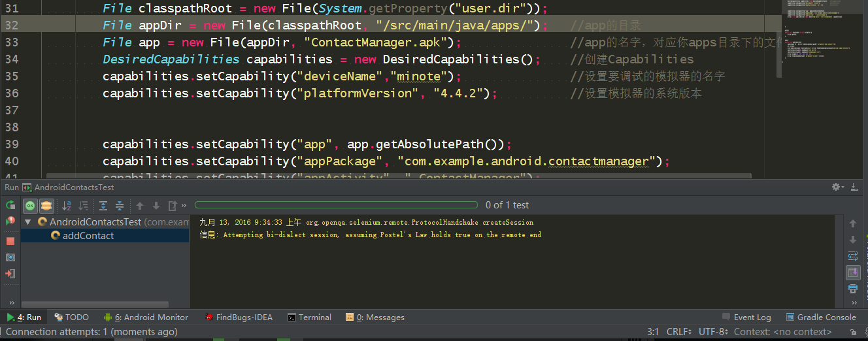Toggle show passed tests button
Image resolution: width=868 pixels, height=341 pixels.
(x=31, y=206)
